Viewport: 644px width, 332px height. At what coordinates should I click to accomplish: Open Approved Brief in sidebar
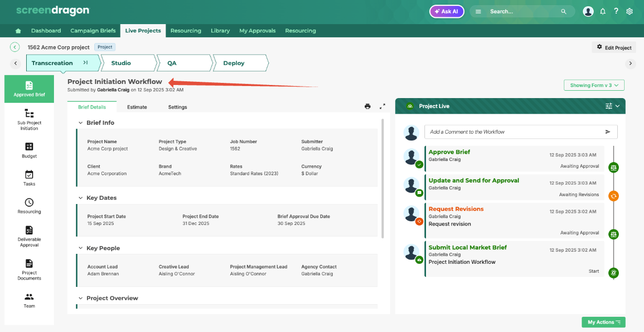tap(29, 89)
